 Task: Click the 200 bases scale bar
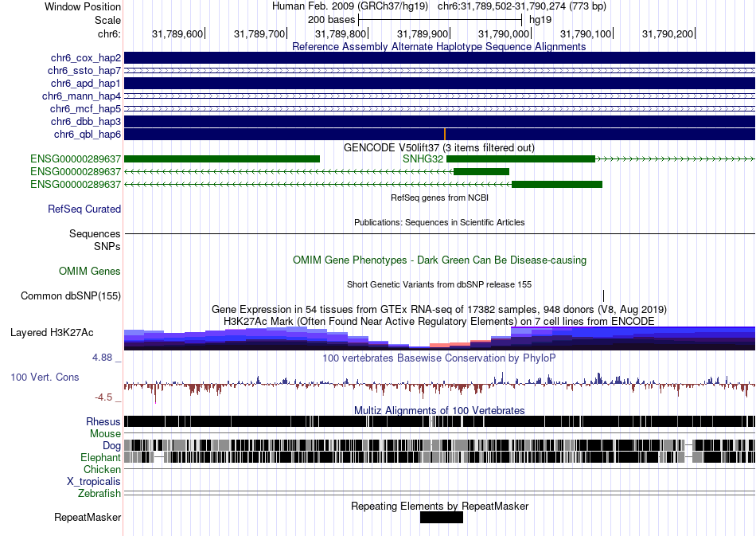click(x=440, y=20)
